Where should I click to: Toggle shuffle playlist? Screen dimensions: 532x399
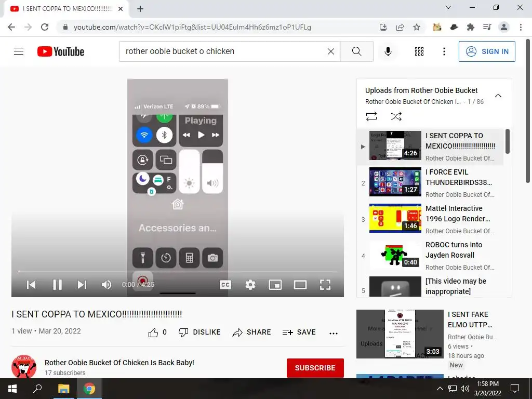pyautogui.click(x=396, y=116)
